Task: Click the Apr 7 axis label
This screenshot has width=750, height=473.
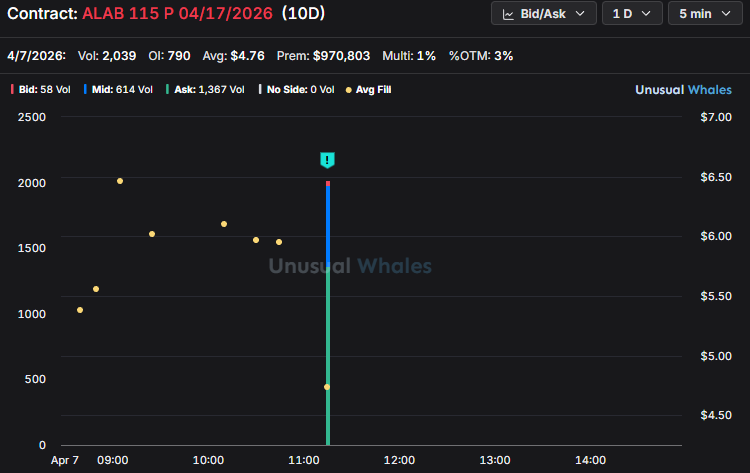Action: [65, 460]
